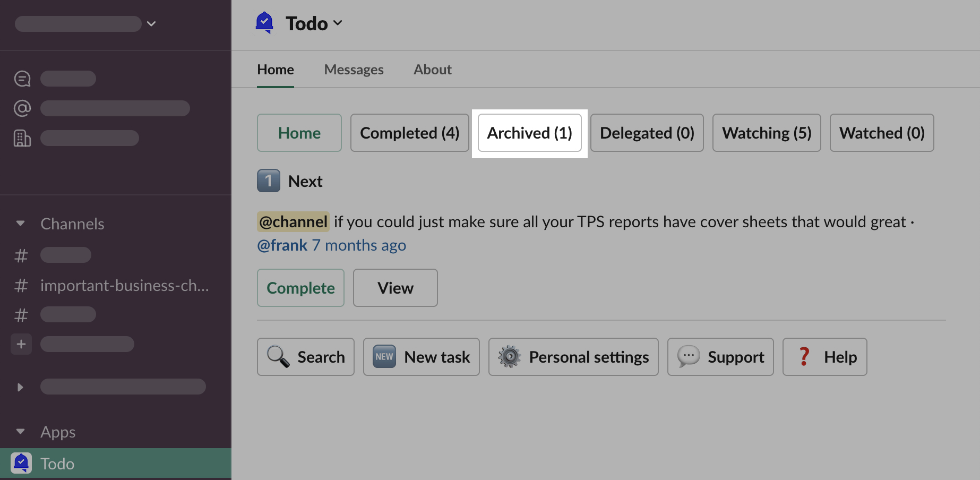Switch to the Messages tab
This screenshot has height=480, width=980.
[354, 70]
